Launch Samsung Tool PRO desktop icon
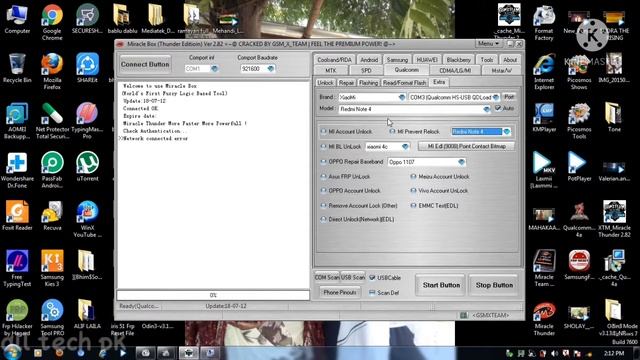Screen dimensions: 640x360 click(52, 318)
